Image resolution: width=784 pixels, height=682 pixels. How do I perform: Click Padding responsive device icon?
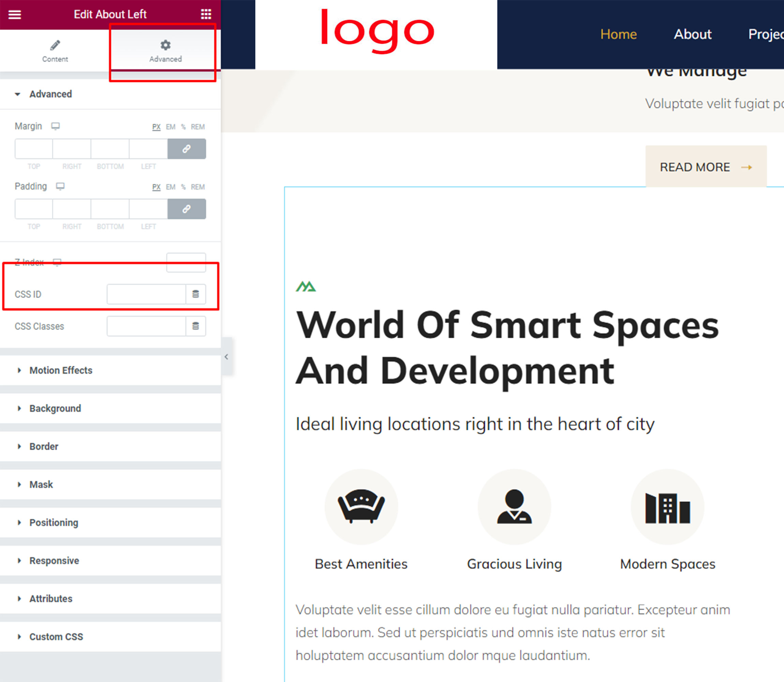click(60, 186)
